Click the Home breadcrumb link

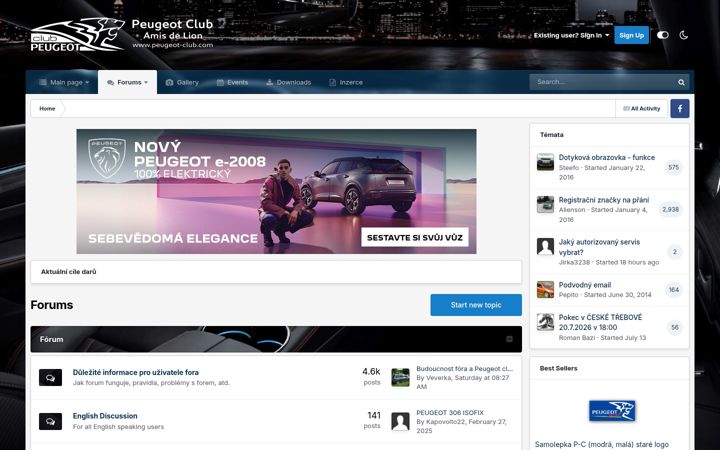coord(47,108)
